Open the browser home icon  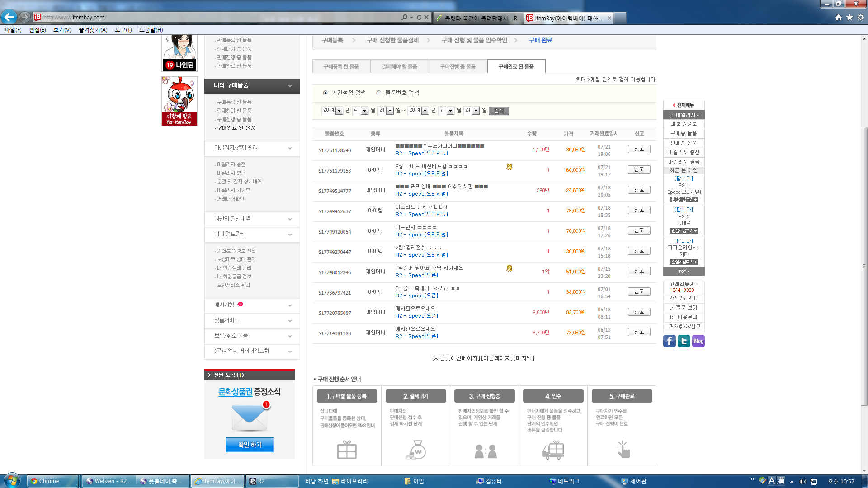(839, 17)
